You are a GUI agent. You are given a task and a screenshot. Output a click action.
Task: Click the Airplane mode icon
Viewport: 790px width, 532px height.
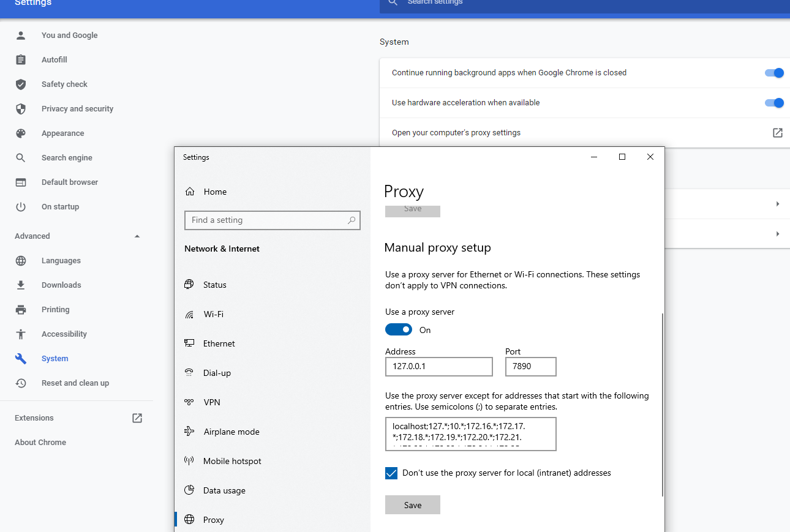click(x=190, y=432)
